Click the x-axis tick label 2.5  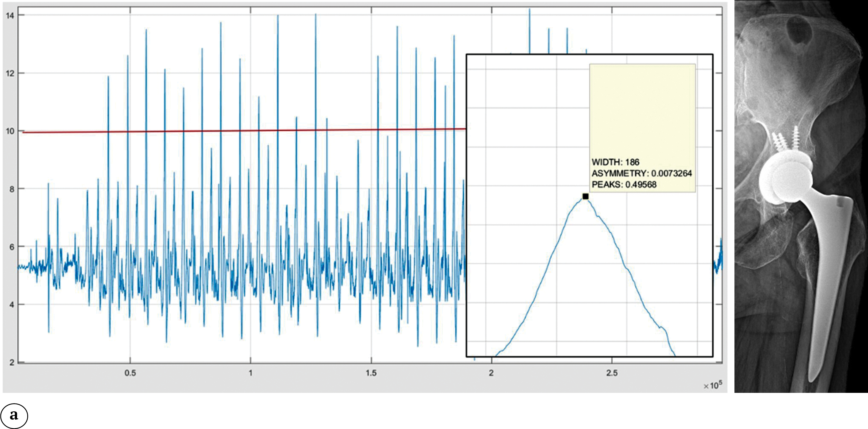tap(612, 373)
